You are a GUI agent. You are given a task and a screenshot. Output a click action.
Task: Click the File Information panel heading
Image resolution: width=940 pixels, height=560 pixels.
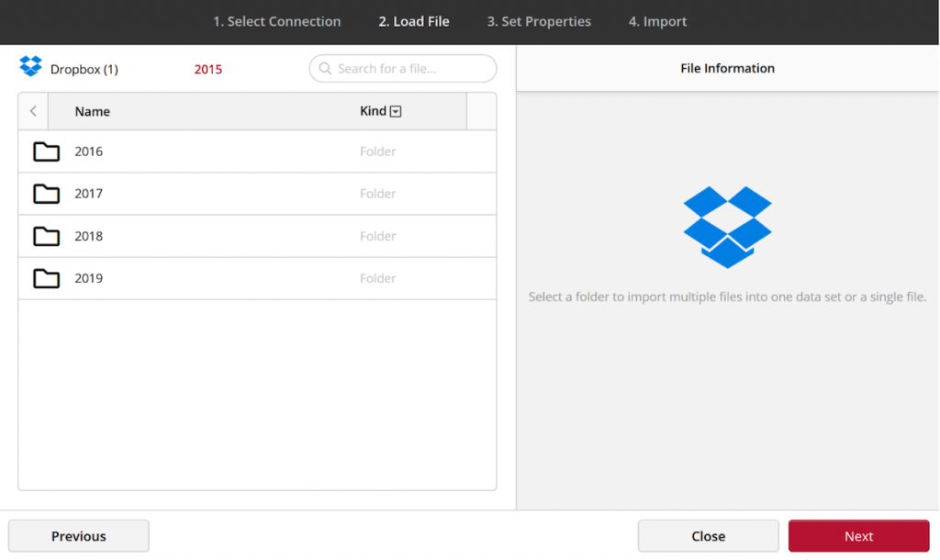tap(727, 68)
